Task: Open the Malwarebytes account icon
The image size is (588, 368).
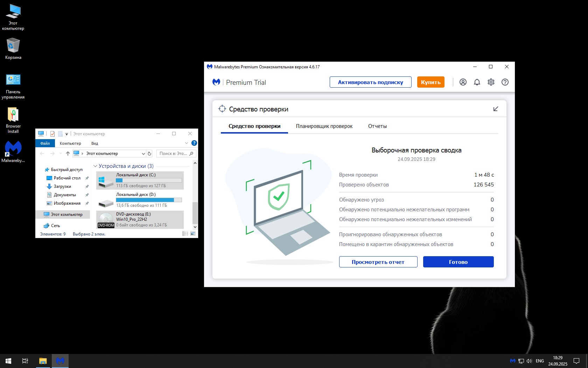Action: coord(463,82)
